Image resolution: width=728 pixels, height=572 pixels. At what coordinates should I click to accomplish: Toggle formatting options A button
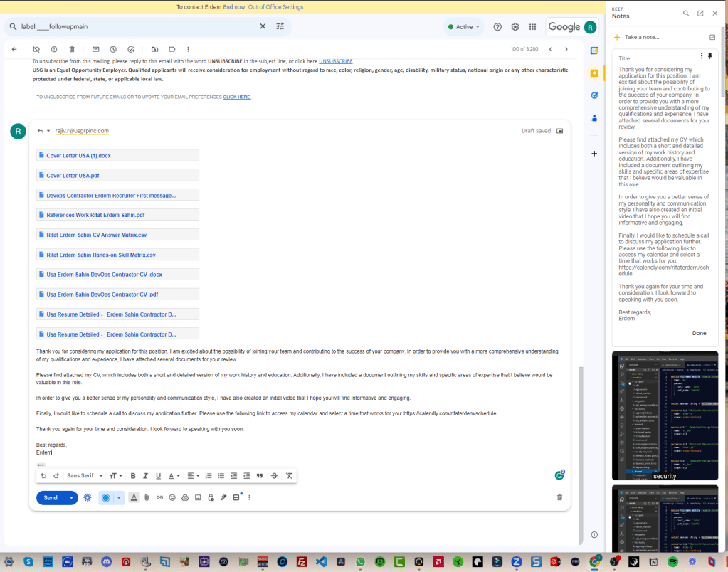(134, 497)
